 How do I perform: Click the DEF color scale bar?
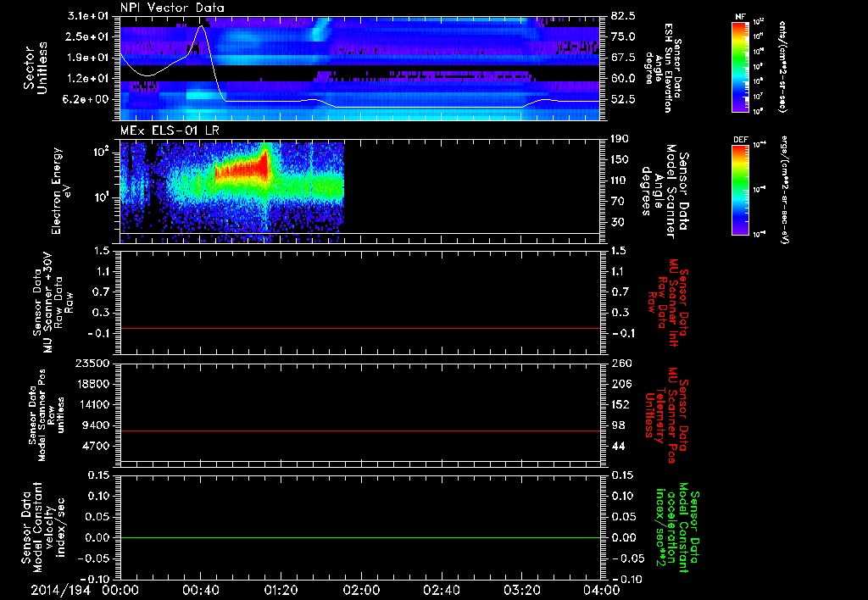click(x=740, y=189)
